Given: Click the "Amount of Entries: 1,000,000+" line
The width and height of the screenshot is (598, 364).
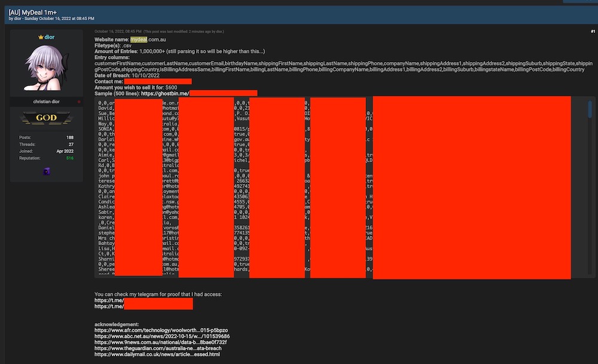Looking at the screenshot, I should click(179, 51).
